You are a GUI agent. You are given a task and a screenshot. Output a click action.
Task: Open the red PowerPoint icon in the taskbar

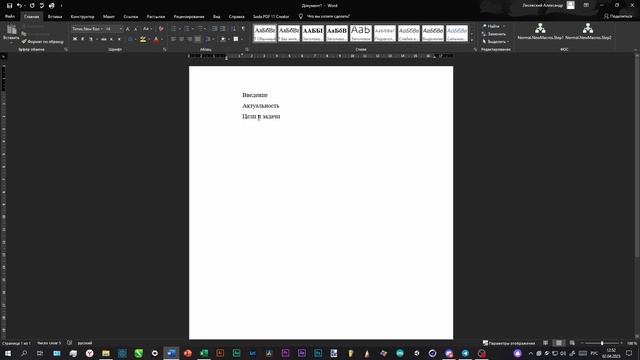[187, 353]
